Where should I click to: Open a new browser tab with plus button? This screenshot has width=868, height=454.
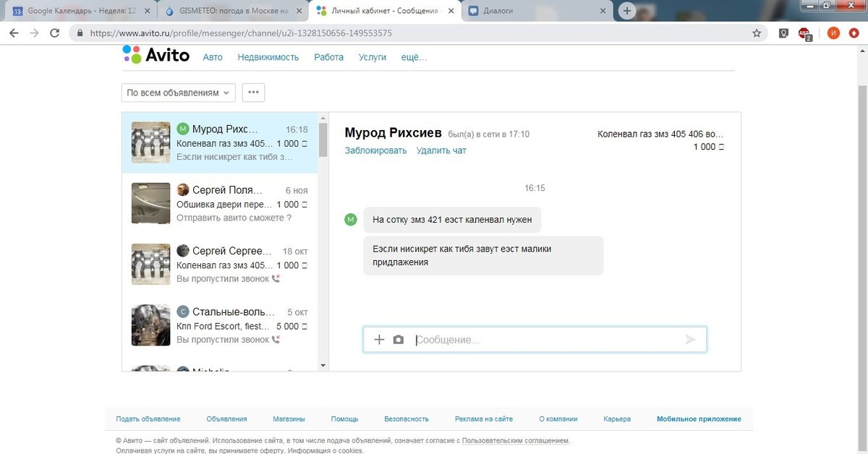point(627,11)
